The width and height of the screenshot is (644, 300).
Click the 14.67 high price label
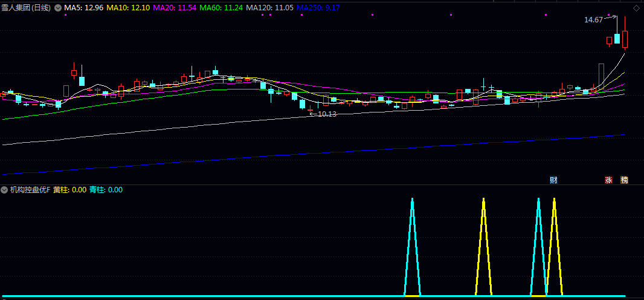[x=593, y=20]
